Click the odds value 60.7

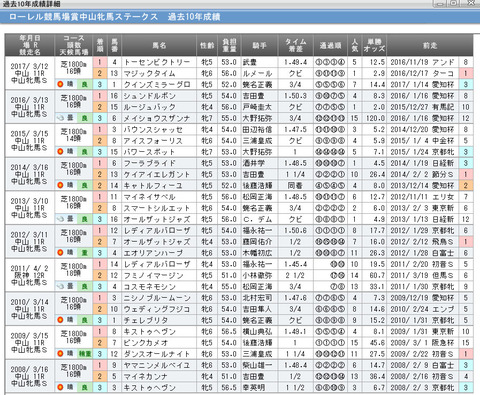click(x=377, y=275)
